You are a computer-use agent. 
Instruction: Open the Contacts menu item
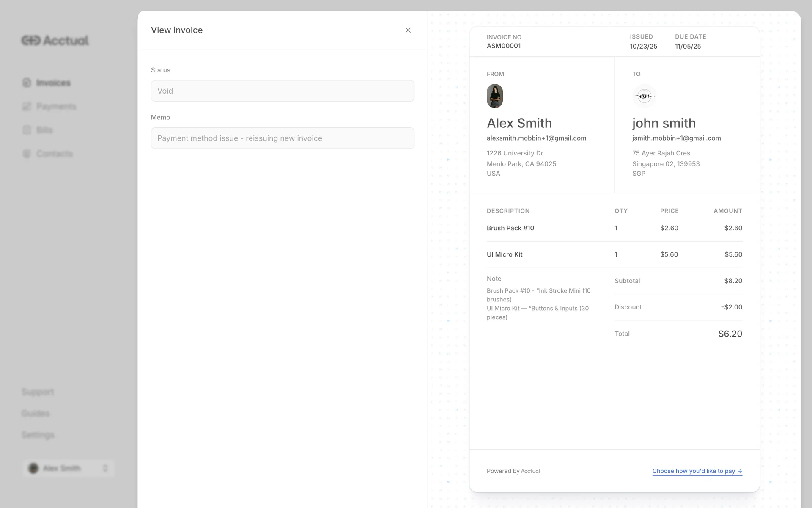[54, 154]
